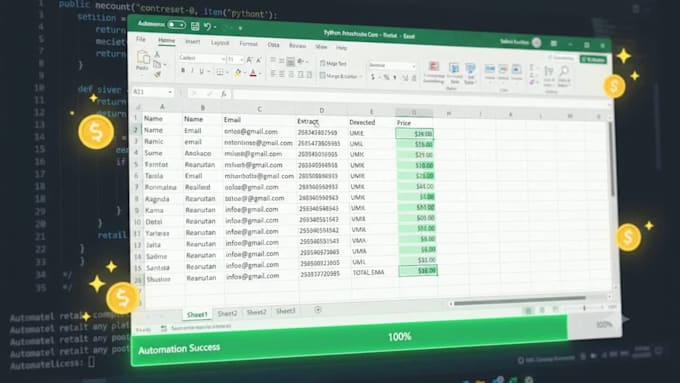
Task: Open the Help tab
Action: coord(341,47)
